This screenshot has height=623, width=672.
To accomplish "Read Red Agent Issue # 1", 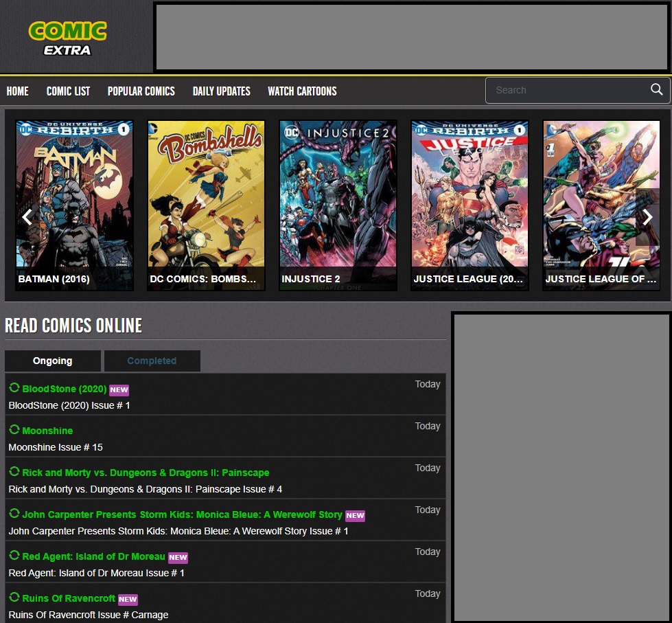I will [x=96, y=573].
